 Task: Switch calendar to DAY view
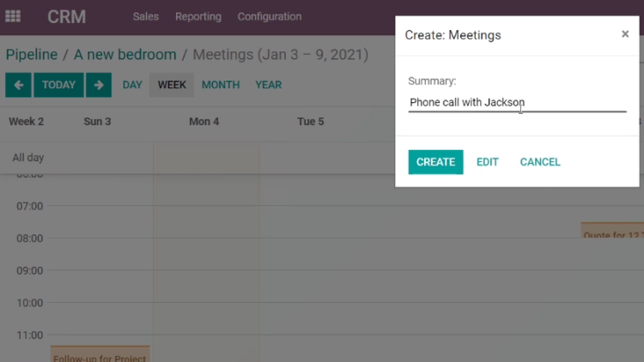(132, 85)
